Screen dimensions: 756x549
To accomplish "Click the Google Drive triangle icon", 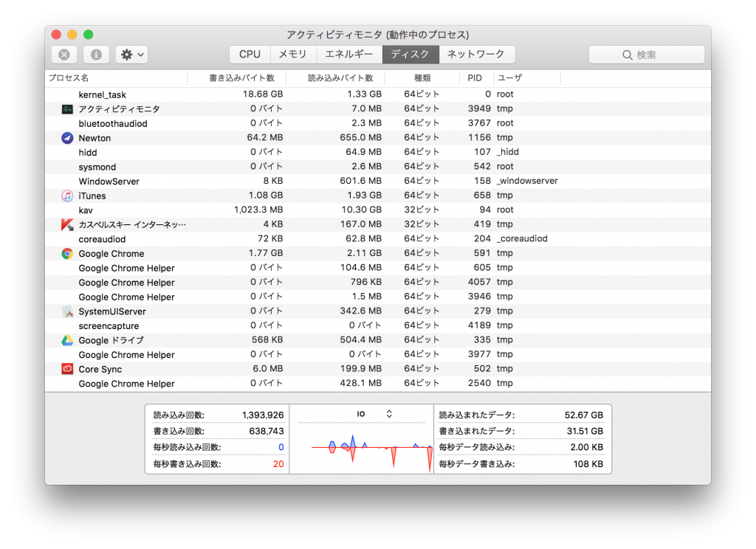I will [x=67, y=340].
